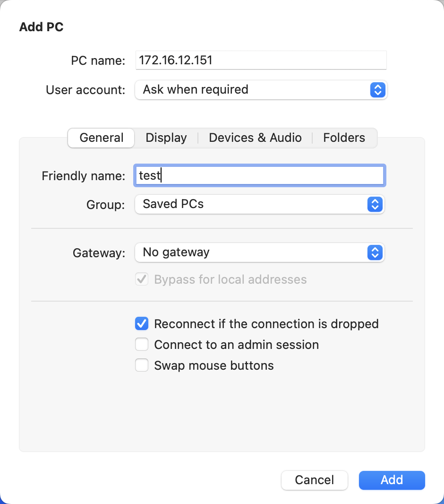Uncheck Reconnect if the connection is dropped
Image resolution: width=444 pixels, height=504 pixels.
[141, 323]
